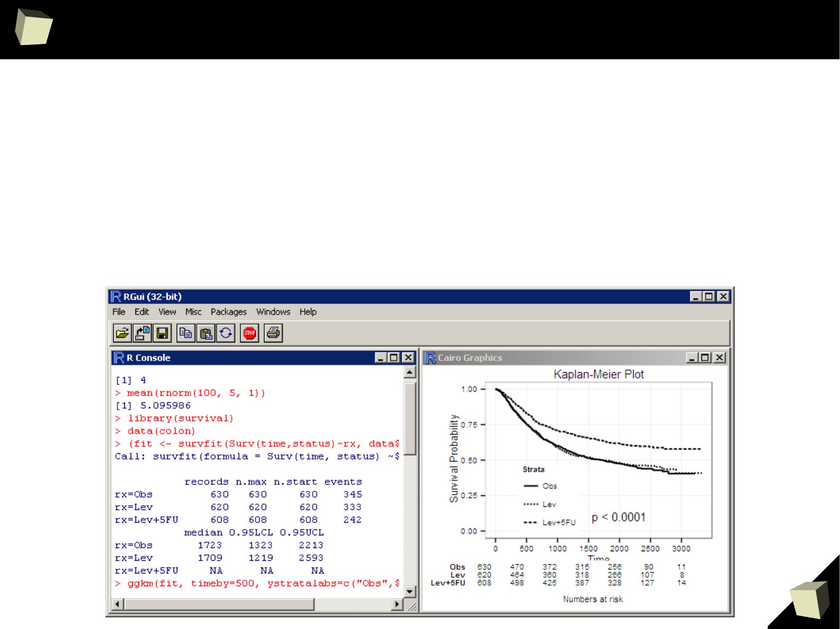Image resolution: width=840 pixels, height=629 pixels.
Task: Click the 'p < 0.0001' plot annotation
Action: tap(618, 517)
